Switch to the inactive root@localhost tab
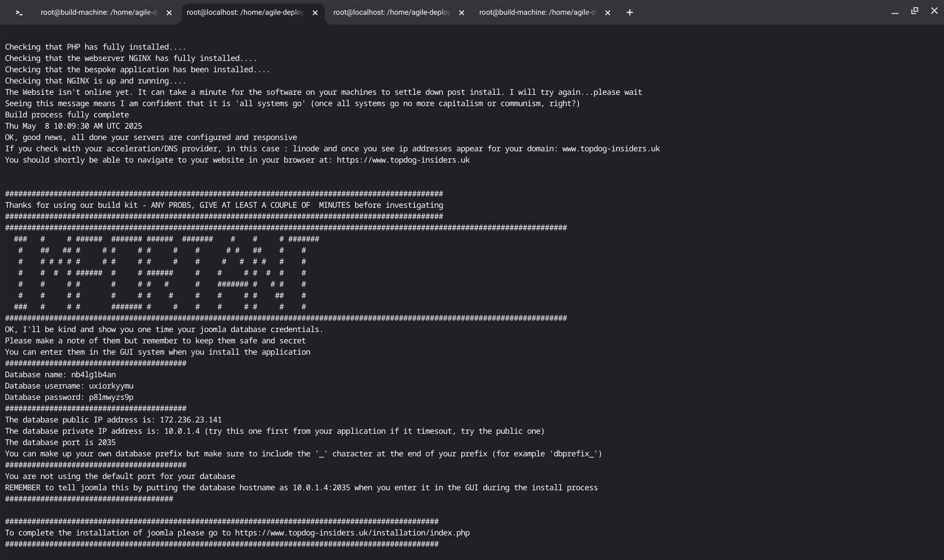944x560 pixels. coord(391,13)
